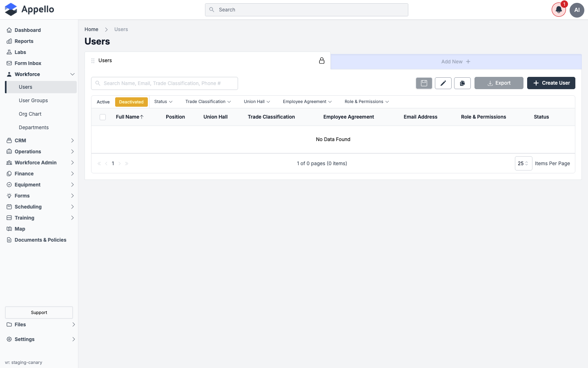Viewport: 588px width, 368px height.
Task: Click the duplicate view icon button
Action: tap(462, 83)
